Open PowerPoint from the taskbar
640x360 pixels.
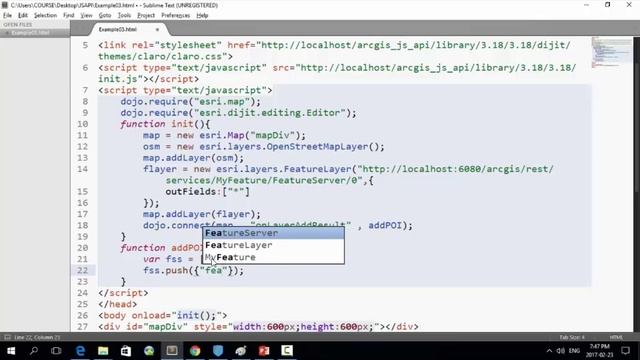[264, 351]
